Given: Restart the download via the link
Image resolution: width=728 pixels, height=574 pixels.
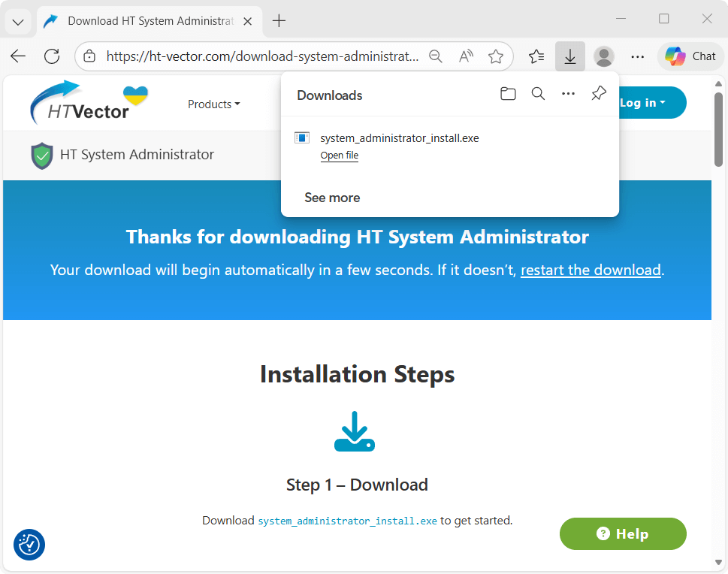Looking at the screenshot, I should coord(591,270).
